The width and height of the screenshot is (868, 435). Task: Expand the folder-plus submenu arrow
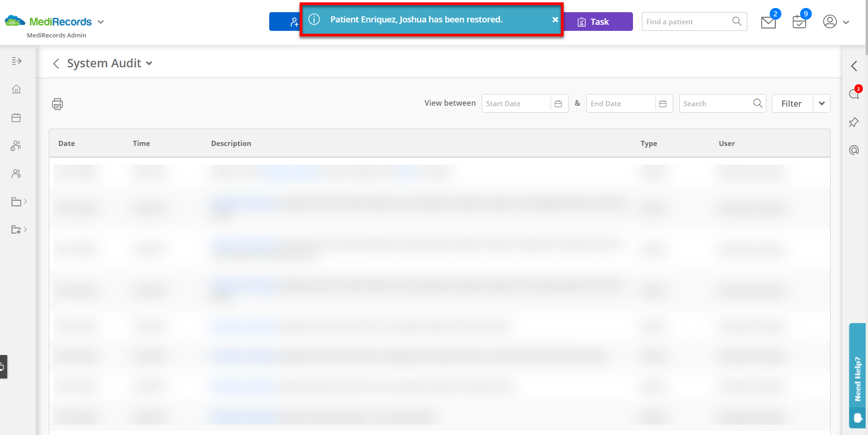tap(25, 230)
